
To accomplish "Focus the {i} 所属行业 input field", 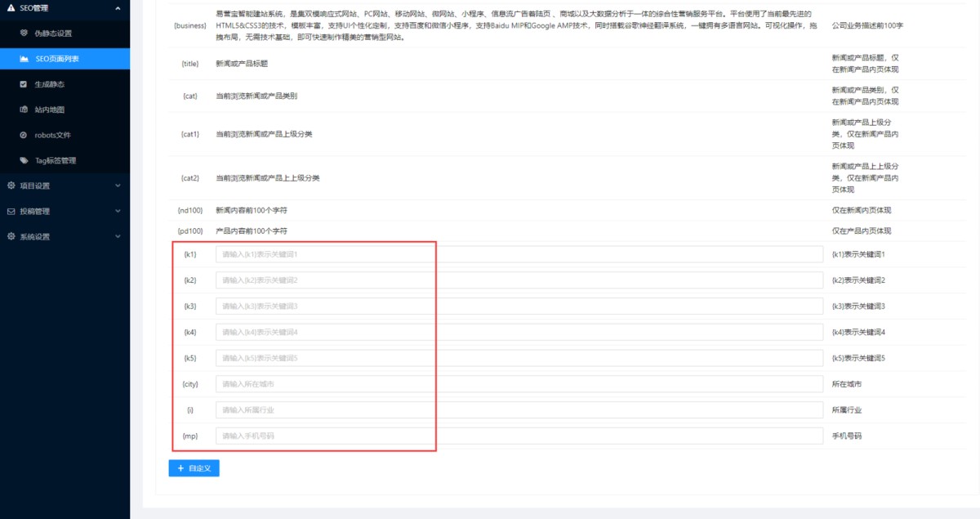I will [x=519, y=409].
